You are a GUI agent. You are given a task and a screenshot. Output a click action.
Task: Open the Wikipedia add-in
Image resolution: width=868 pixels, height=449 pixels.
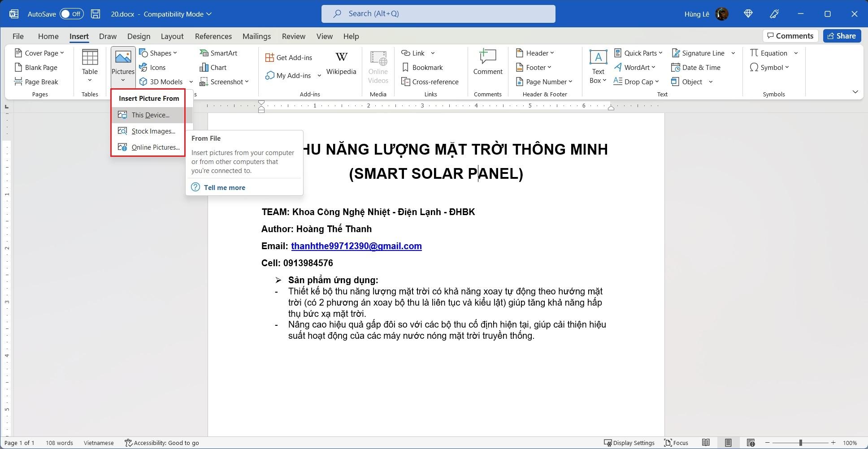tap(341, 63)
